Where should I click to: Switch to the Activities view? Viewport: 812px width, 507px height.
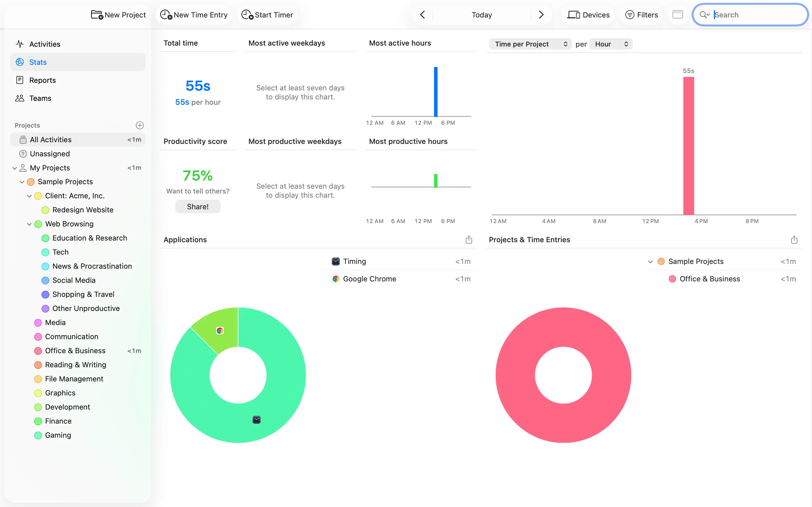coord(45,44)
